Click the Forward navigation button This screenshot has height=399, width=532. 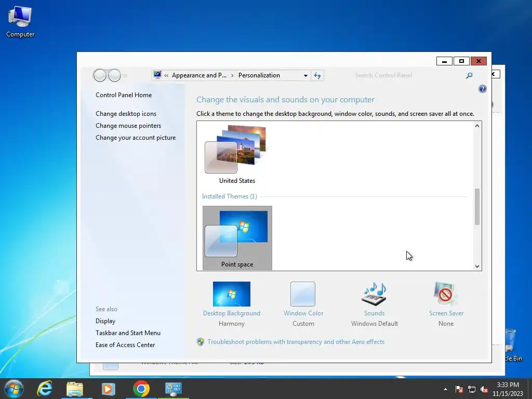(114, 75)
